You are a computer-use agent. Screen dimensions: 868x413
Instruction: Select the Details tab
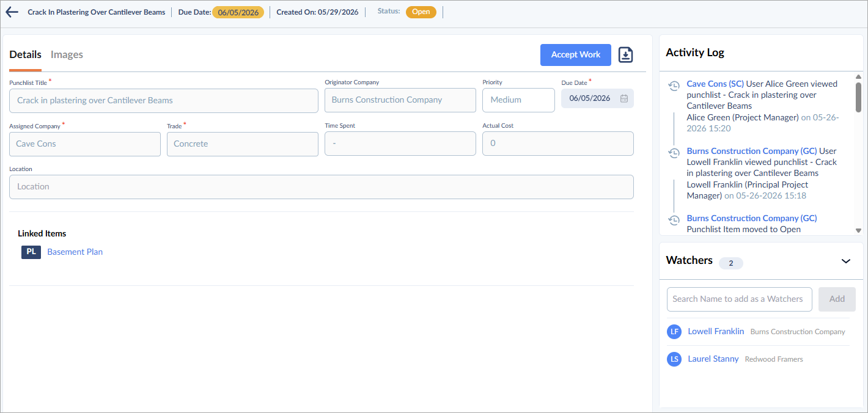25,55
